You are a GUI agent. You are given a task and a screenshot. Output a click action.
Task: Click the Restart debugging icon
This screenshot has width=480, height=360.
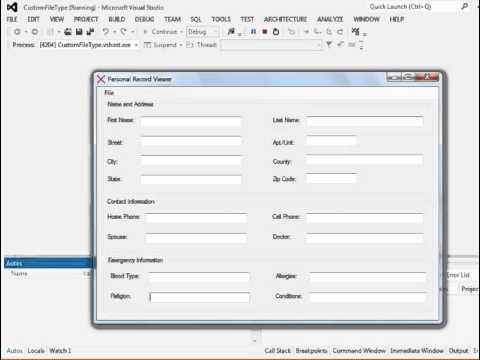(x=276, y=32)
